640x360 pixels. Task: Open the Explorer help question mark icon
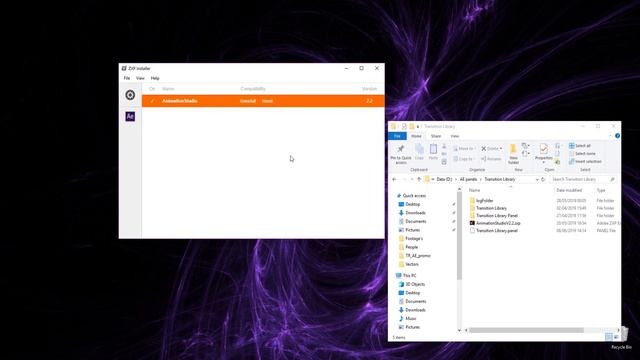coord(617,136)
